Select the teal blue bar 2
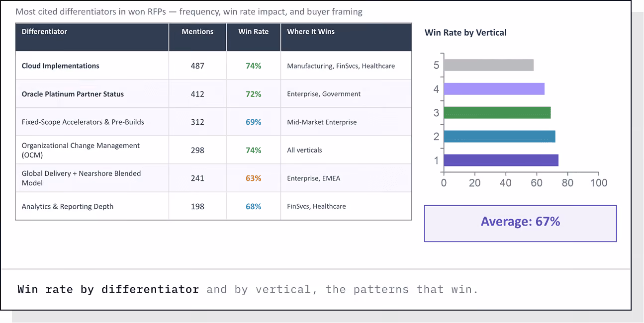This screenshot has width=644, height=323. click(x=499, y=137)
